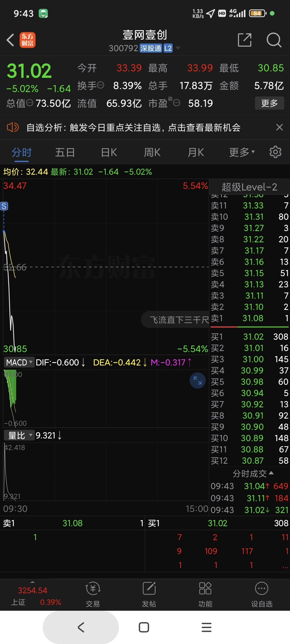The width and height of the screenshot is (290, 644).
Task: Open the search magnifier icon
Action: click(x=274, y=40)
